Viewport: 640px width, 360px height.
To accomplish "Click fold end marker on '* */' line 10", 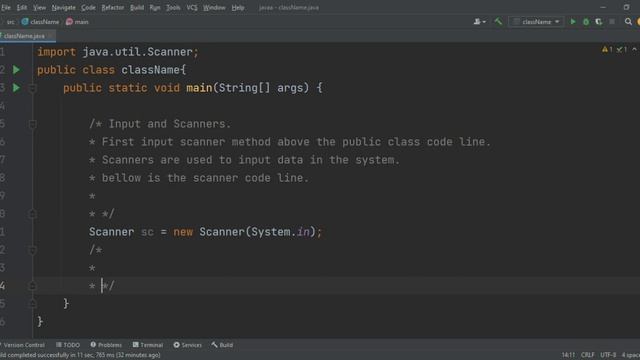I will 33,214.
